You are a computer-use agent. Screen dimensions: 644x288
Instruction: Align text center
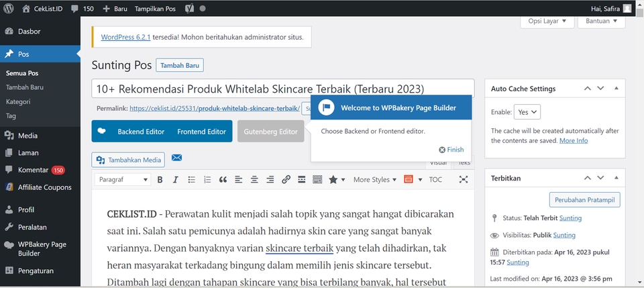[x=255, y=179]
